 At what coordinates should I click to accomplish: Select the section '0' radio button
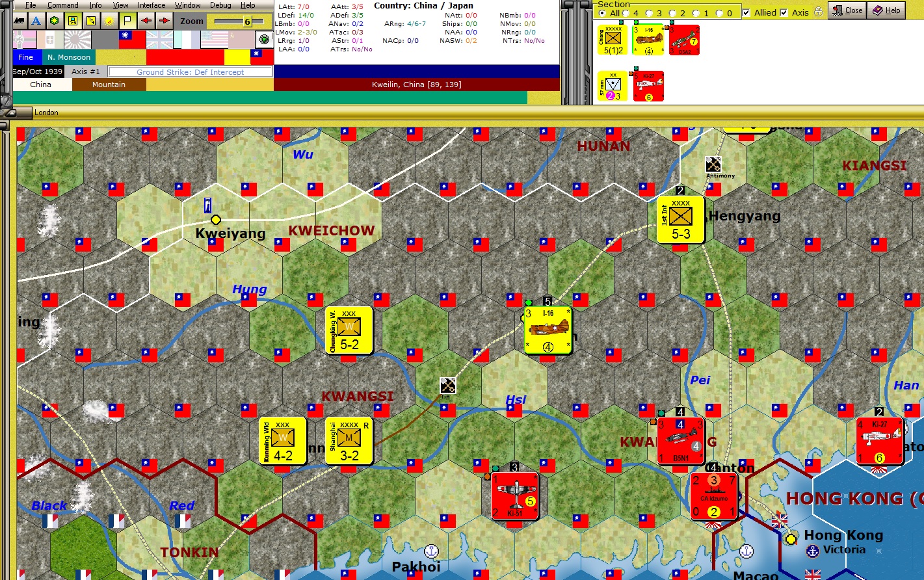(x=720, y=13)
